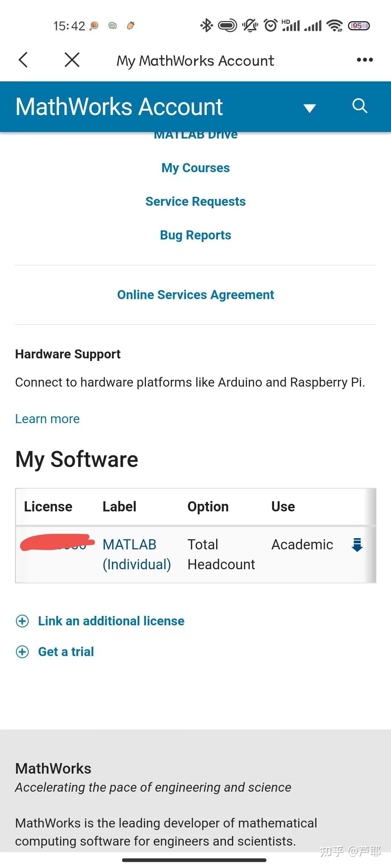The image size is (391, 868).
Task: Open the My Courses link
Action: pos(195,168)
